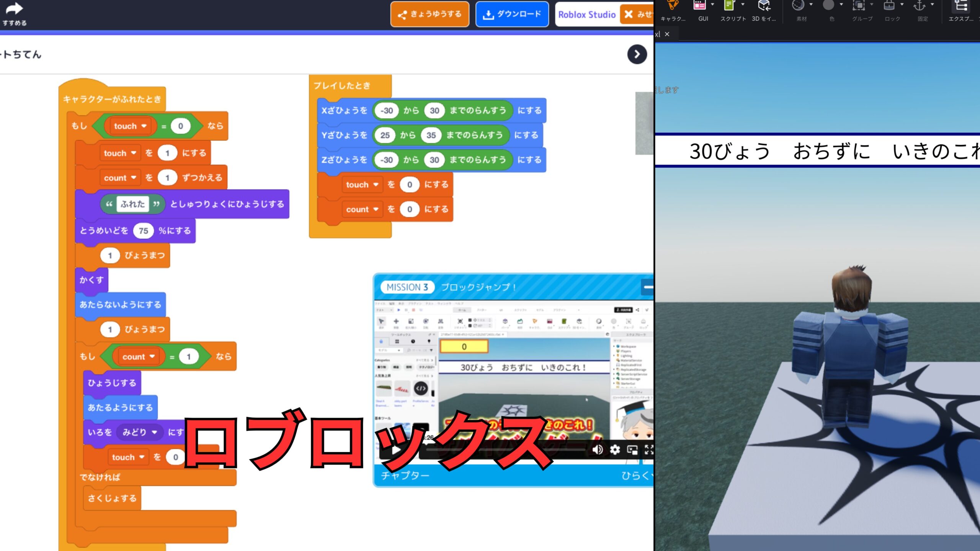Open video settings gear icon
The image size is (980, 551).
click(x=615, y=450)
